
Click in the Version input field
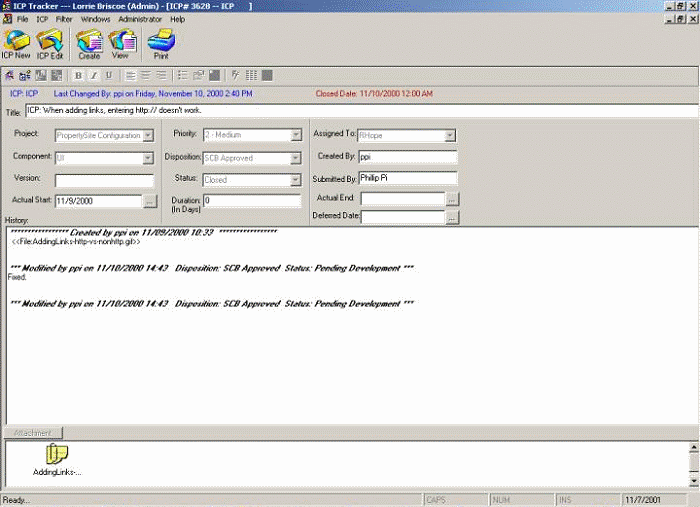(104, 180)
